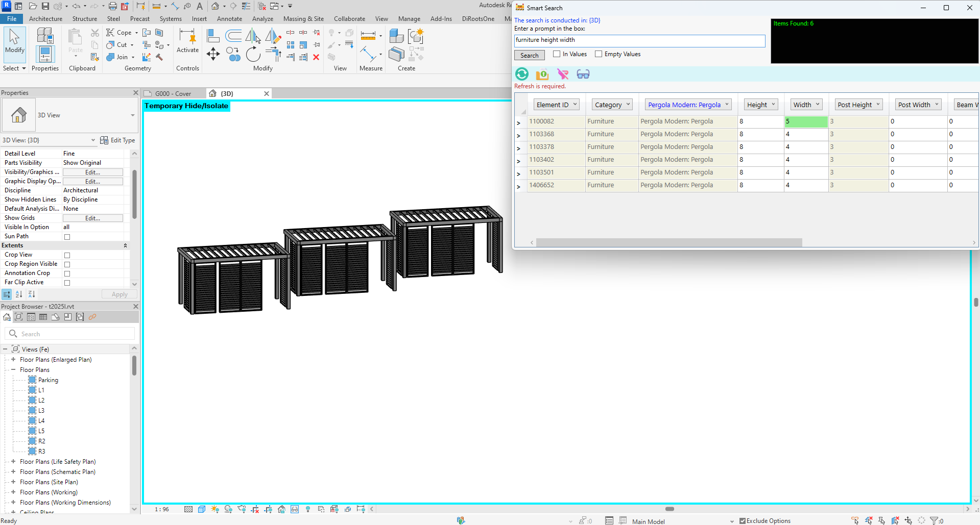
Task: Click Edit Type in Properties panel
Action: [x=118, y=140]
